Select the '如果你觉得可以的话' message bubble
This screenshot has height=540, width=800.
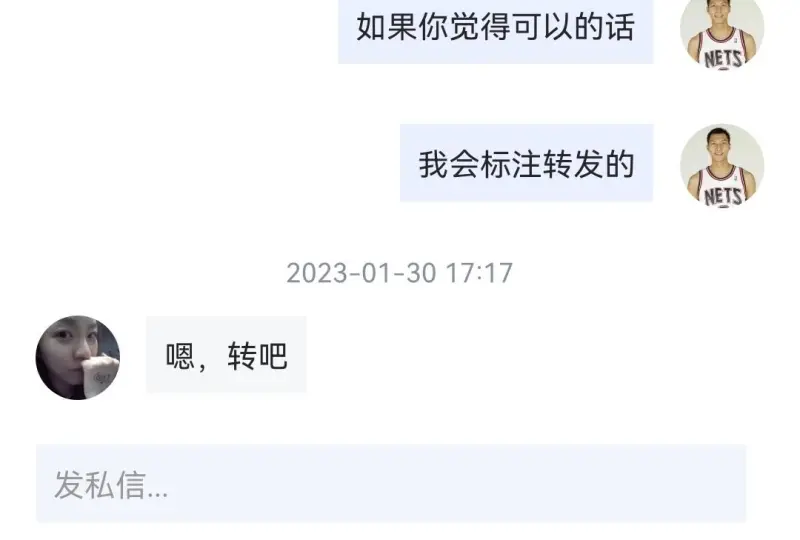(495, 31)
